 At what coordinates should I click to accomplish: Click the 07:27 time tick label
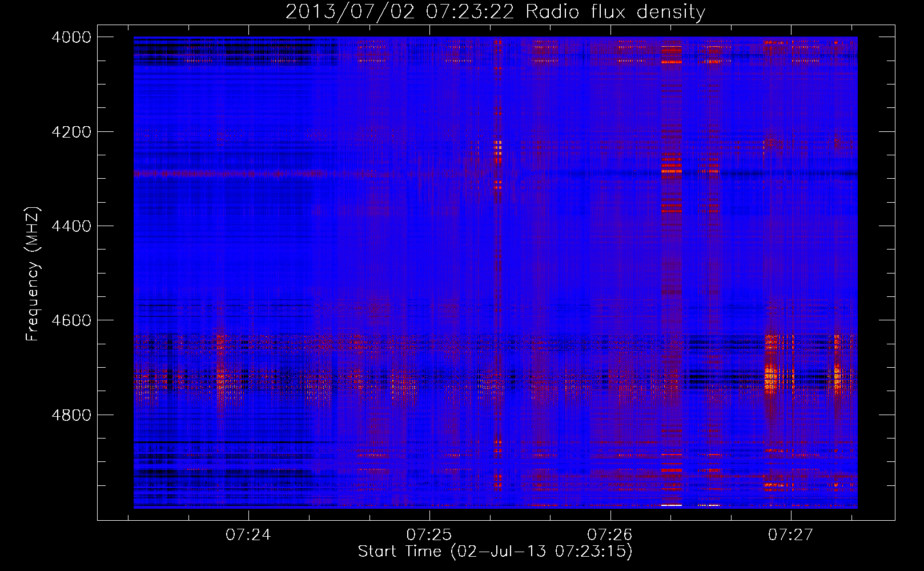point(790,535)
